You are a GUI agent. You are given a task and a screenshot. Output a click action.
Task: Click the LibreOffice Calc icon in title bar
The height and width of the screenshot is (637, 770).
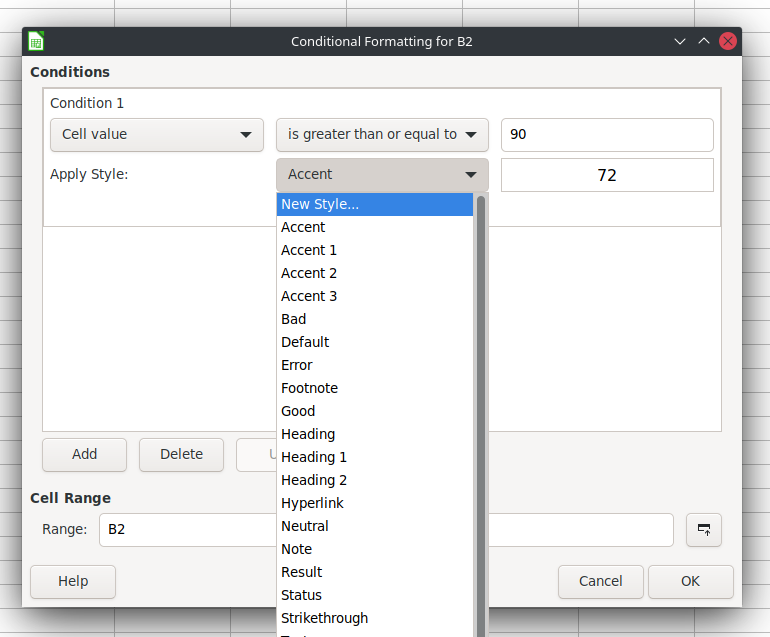tap(36, 41)
